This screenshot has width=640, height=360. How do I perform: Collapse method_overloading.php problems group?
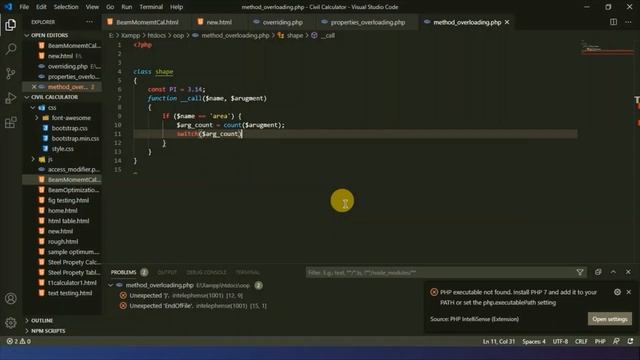point(111,285)
